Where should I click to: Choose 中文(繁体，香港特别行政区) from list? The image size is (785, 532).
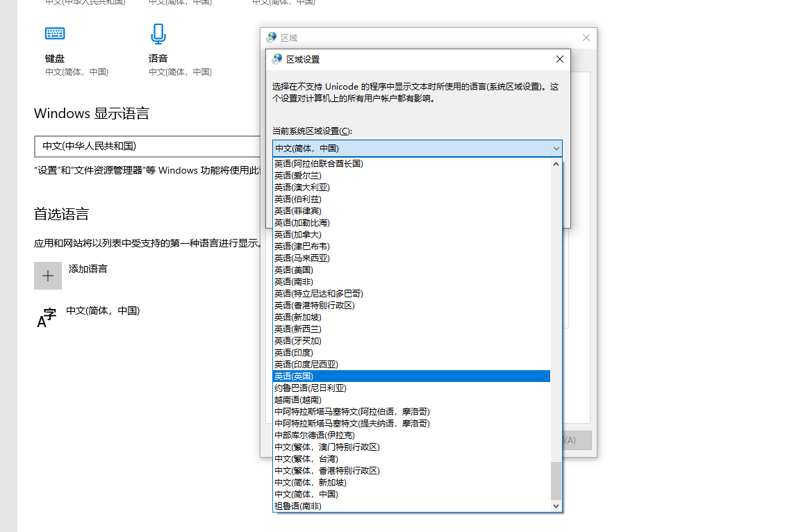(x=411, y=471)
